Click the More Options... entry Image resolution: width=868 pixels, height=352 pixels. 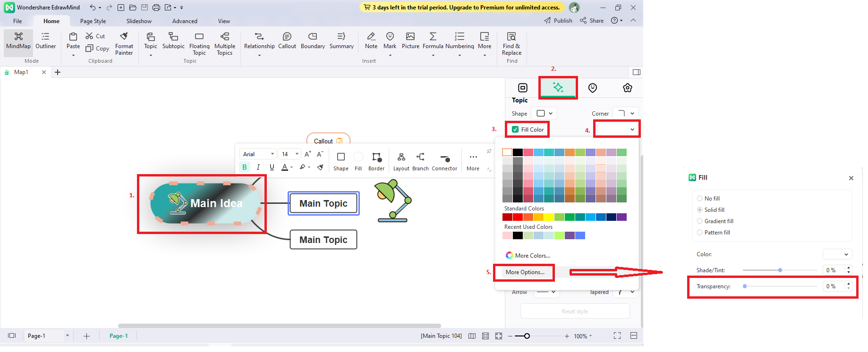(x=525, y=272)
